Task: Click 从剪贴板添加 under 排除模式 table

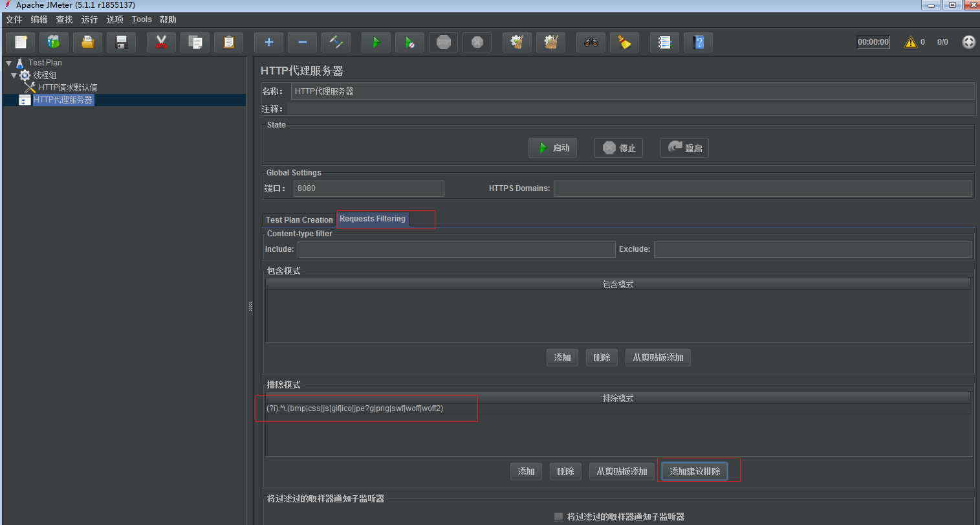Action: 622,471
